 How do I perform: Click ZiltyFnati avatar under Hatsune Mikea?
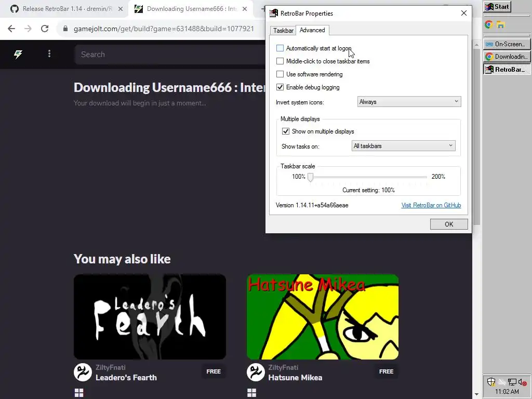click(x=256, y=372)
